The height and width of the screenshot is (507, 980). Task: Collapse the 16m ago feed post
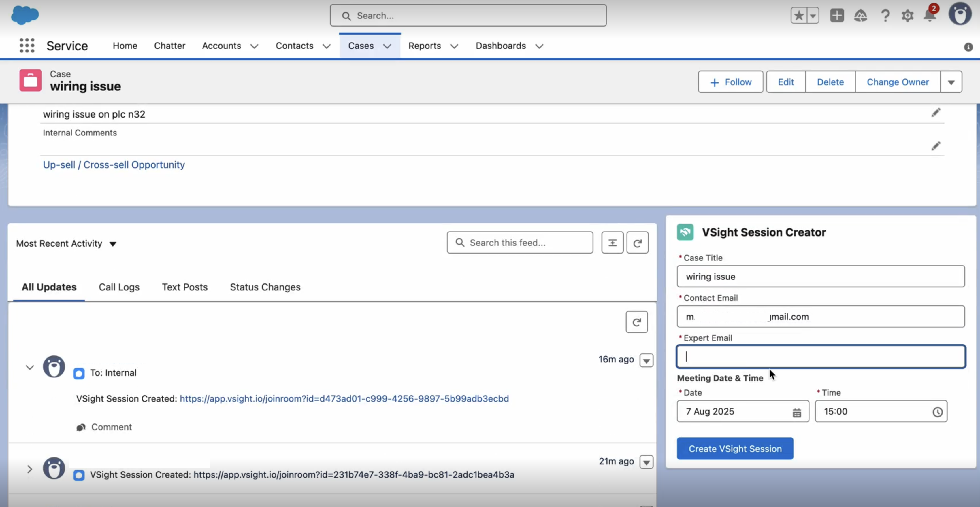pos(30,367)
